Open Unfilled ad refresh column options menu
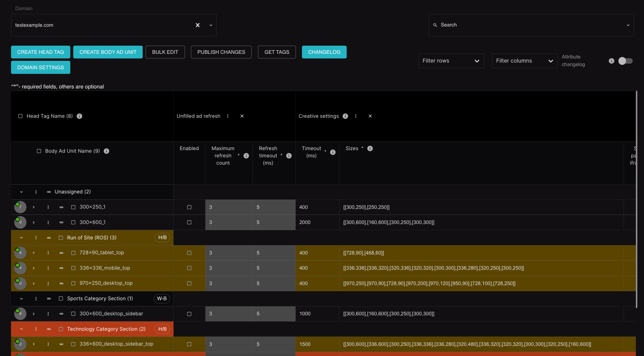 228,116
